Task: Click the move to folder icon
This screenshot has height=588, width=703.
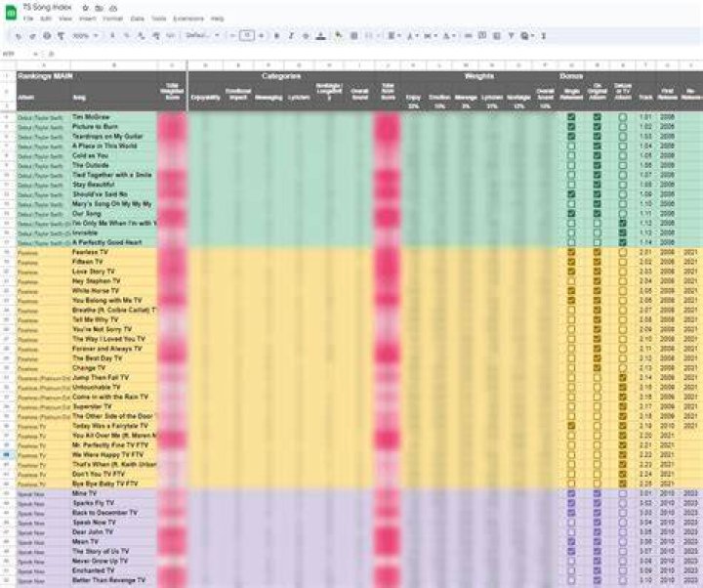Action: point(99,8)
